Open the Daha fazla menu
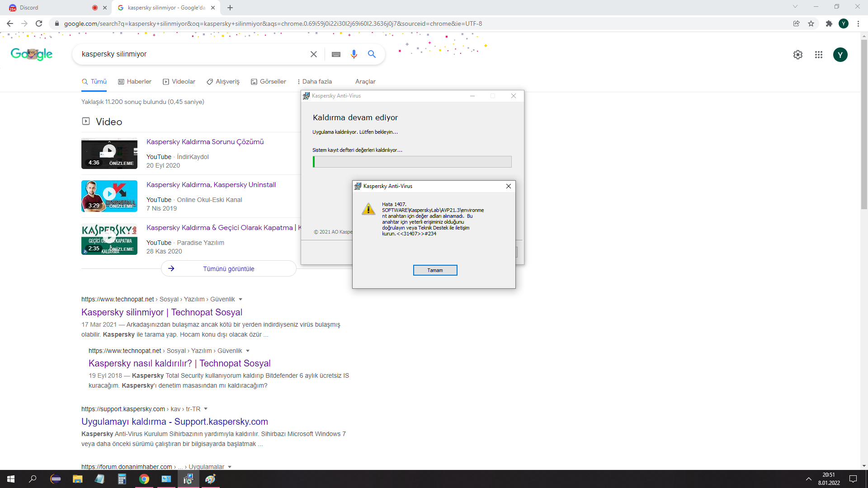Screen dimensions: 868x488 coord(315,81)
